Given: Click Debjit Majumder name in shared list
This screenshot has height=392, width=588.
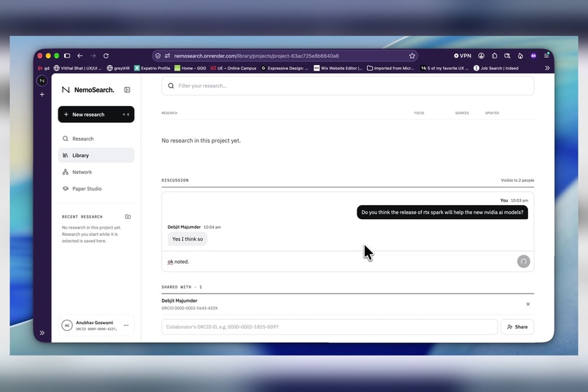Looking at the screenshot, I should click(179, 301).
